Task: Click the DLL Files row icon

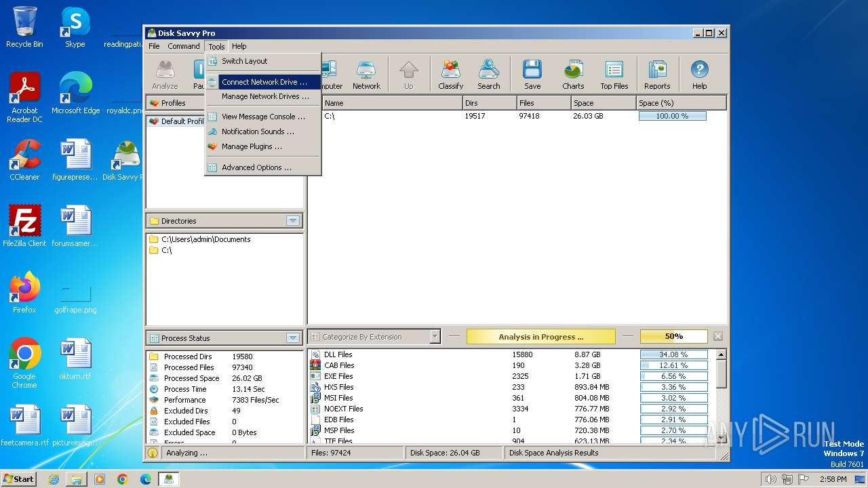Action: [x=315, y=354]
